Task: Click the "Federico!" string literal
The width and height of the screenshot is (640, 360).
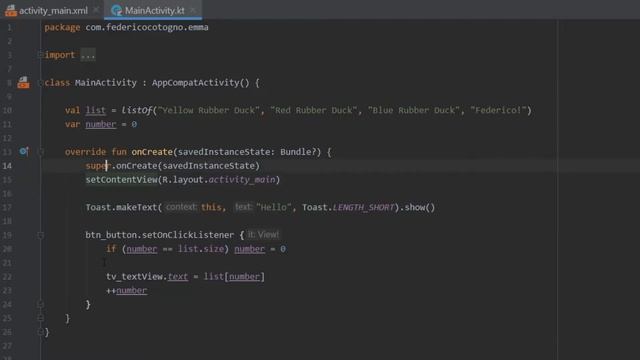Action: click(498, 110)
